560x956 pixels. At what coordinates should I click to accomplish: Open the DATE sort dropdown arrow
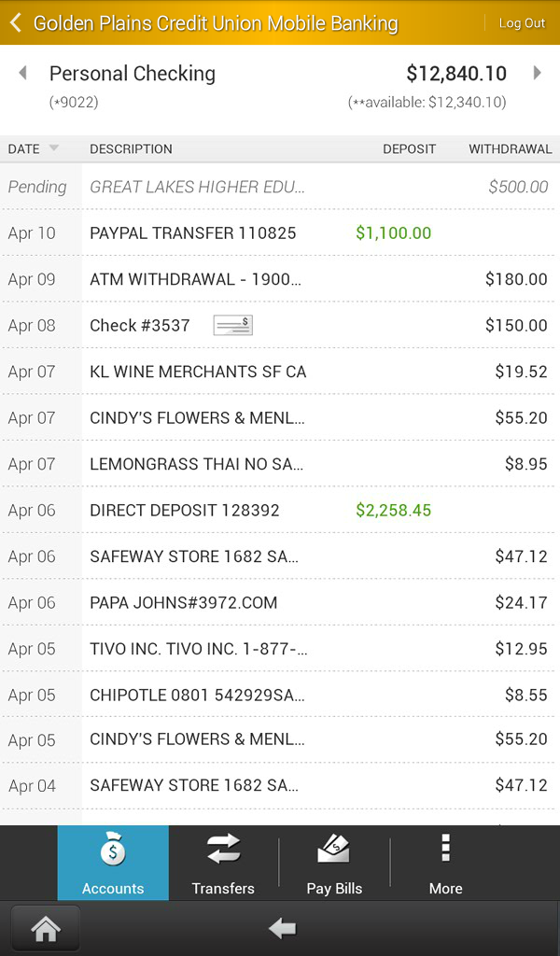[x=53, y=148]
